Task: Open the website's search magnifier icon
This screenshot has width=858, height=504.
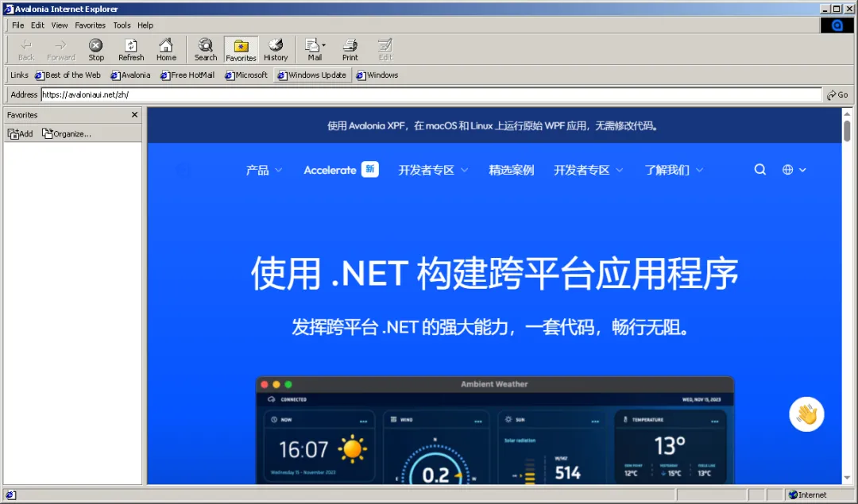Action: (759, 169)
